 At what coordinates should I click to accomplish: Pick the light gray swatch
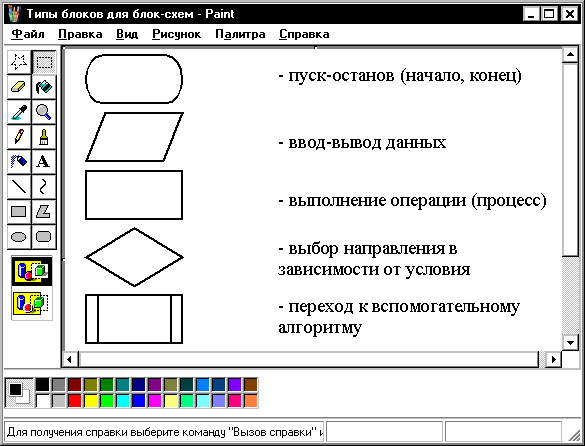click(x=59, y=401)
